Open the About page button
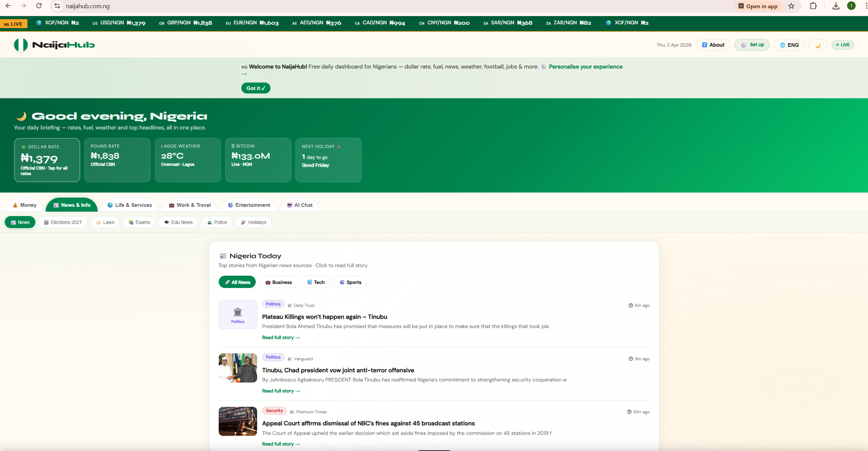The width and height of the screenshot is (868, 451). tap(713, 45)
